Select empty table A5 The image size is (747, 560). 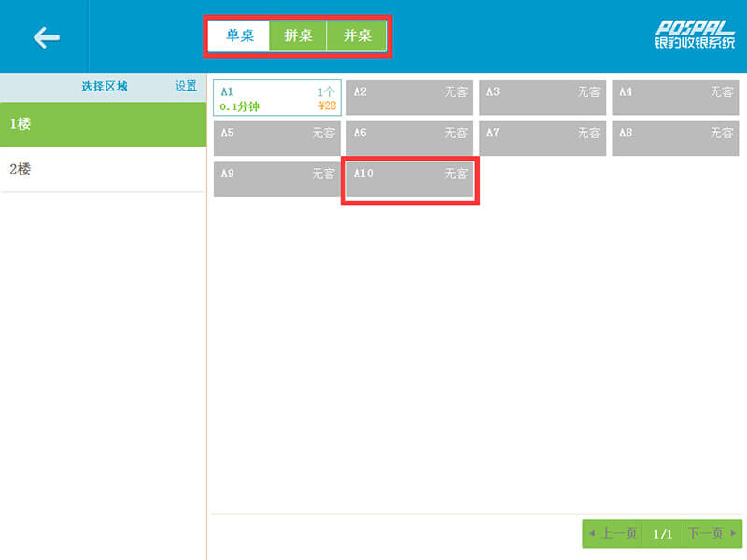[x=277, y=139]
